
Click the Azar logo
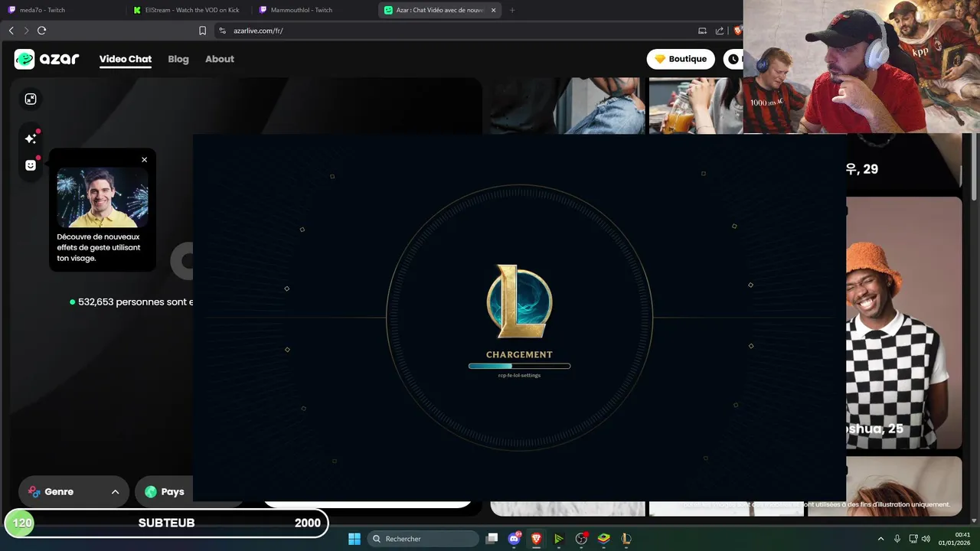47,59
